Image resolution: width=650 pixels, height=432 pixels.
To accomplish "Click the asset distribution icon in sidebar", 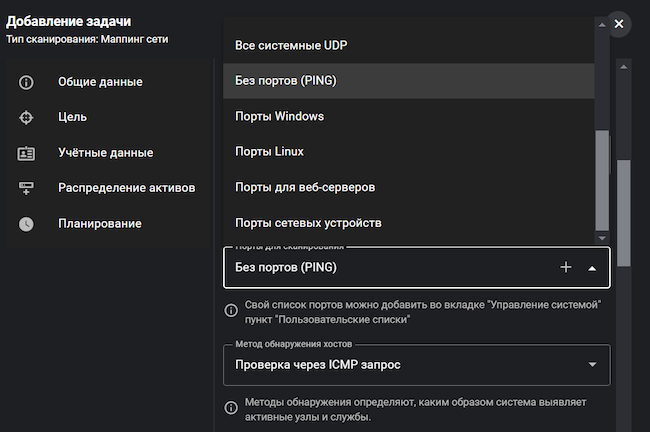I will 26,188.
